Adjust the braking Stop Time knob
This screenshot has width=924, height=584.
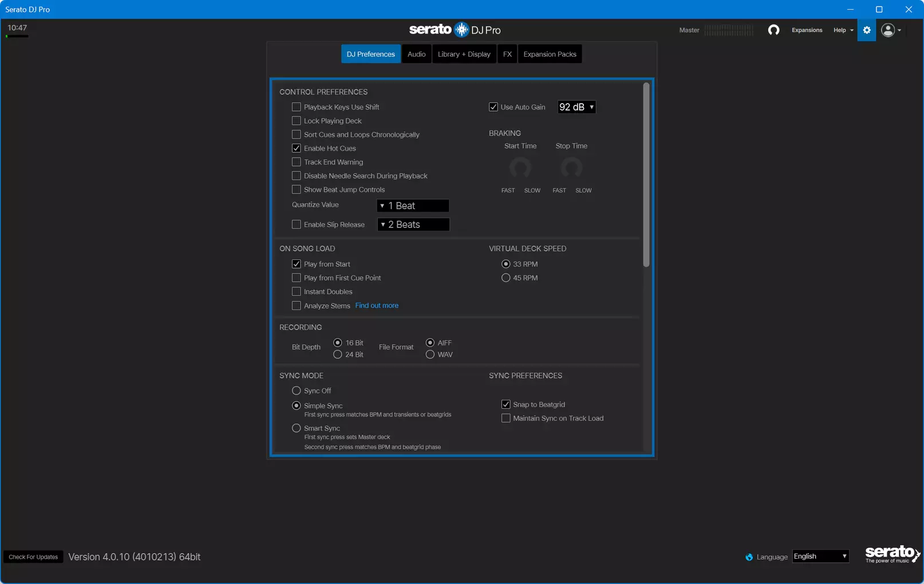571,168
